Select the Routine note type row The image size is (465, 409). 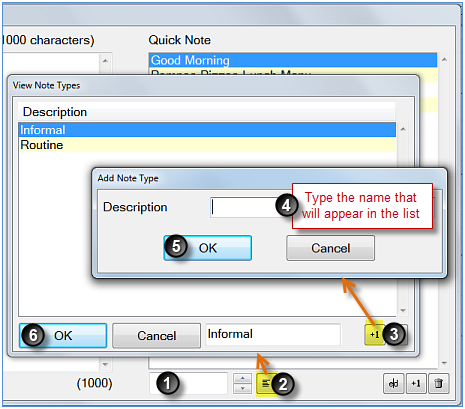pos(207,145)
